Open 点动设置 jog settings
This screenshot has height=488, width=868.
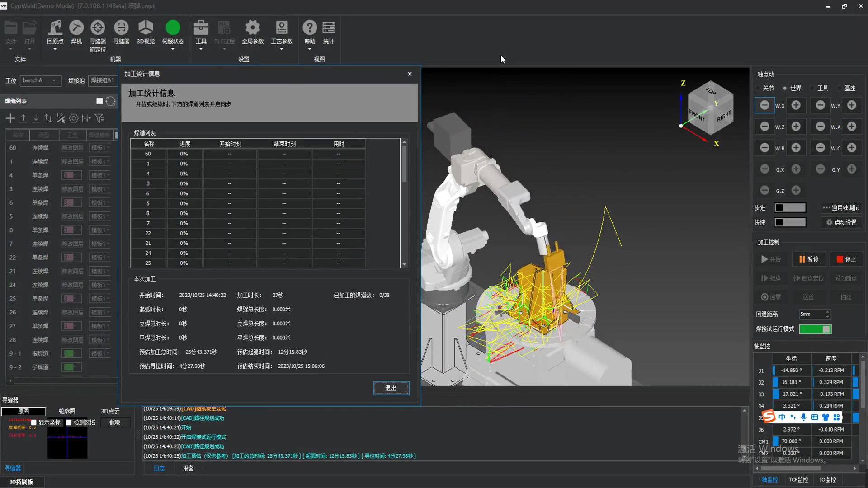[841, 222]
